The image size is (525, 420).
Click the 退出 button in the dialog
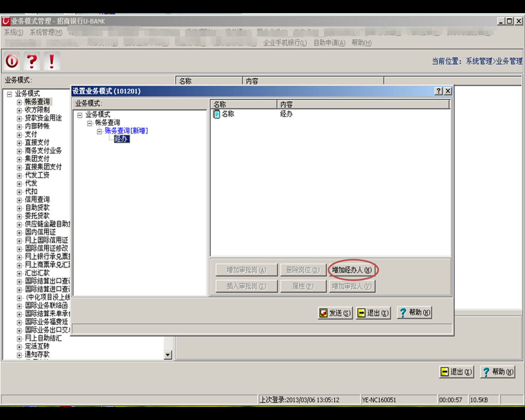pyautogui.click(x=373, y=313)
